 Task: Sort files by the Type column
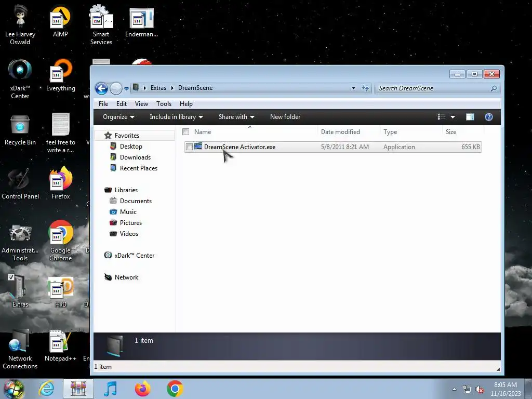(390, 132)
